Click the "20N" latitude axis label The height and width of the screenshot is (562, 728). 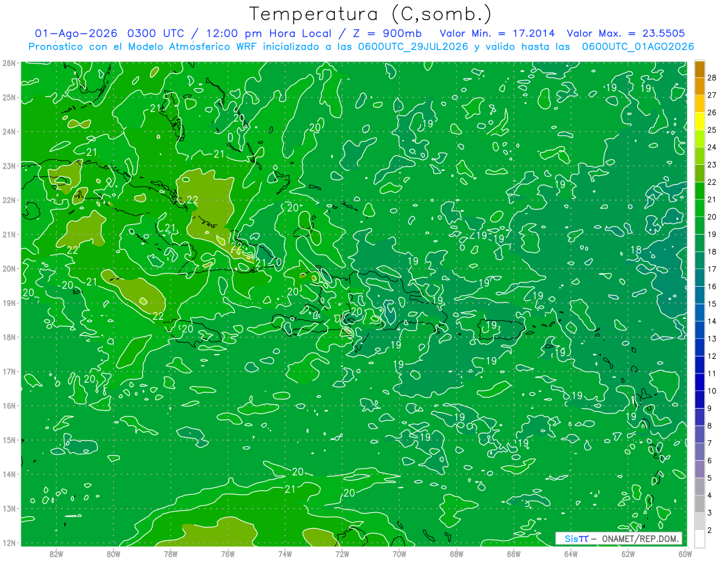[x=9, y=269]
